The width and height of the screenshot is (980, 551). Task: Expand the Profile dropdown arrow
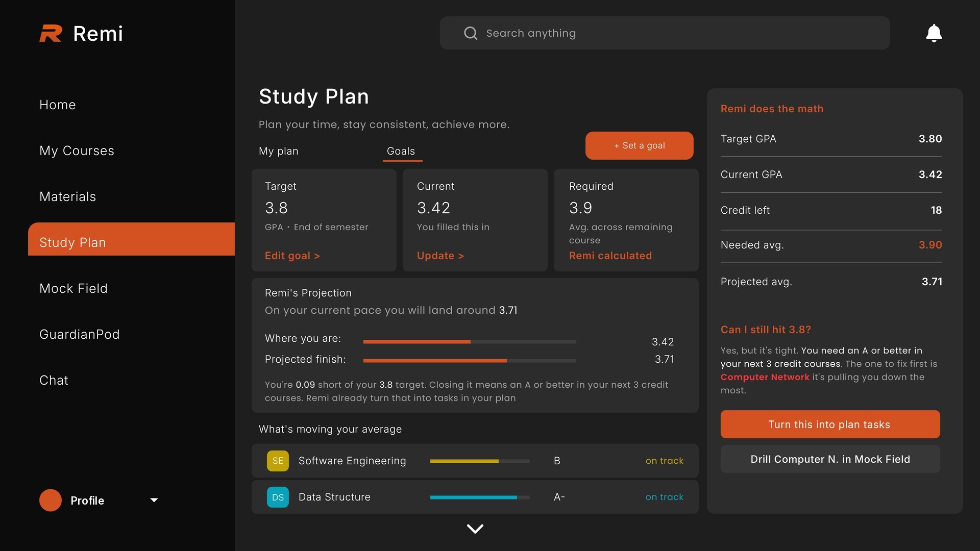[154, 500]
